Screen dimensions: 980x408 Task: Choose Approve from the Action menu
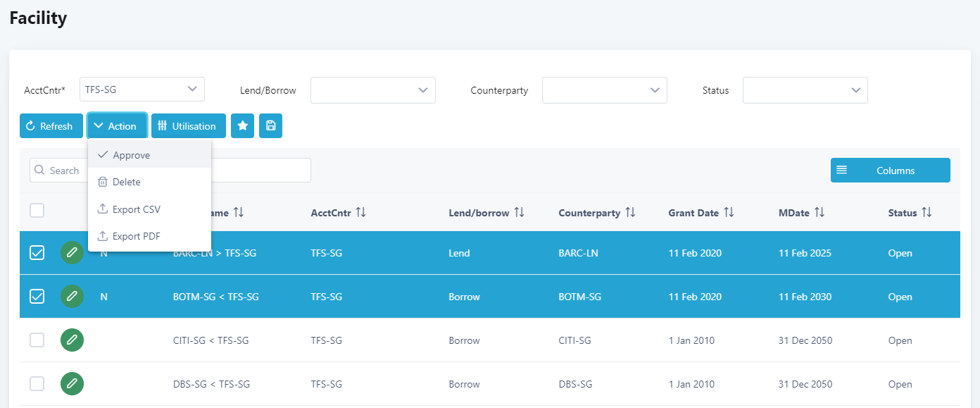(x=149, y=155)
